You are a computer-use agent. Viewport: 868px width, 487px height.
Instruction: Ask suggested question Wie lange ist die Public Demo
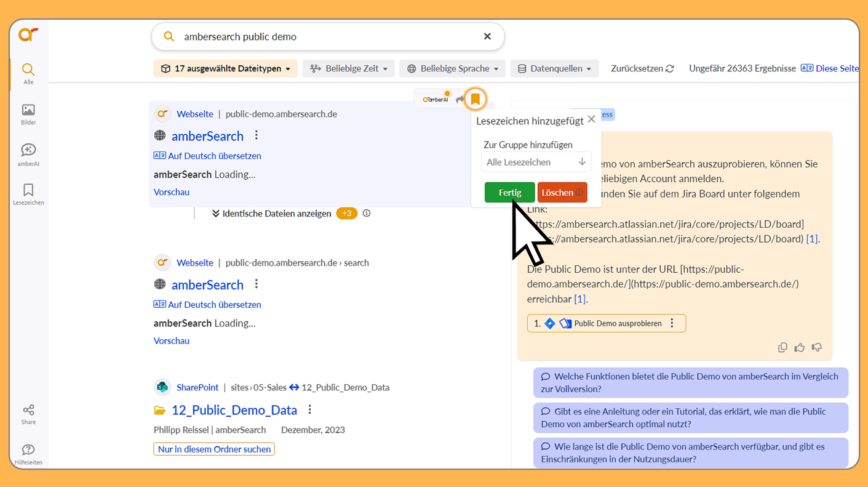pos(691,453)
